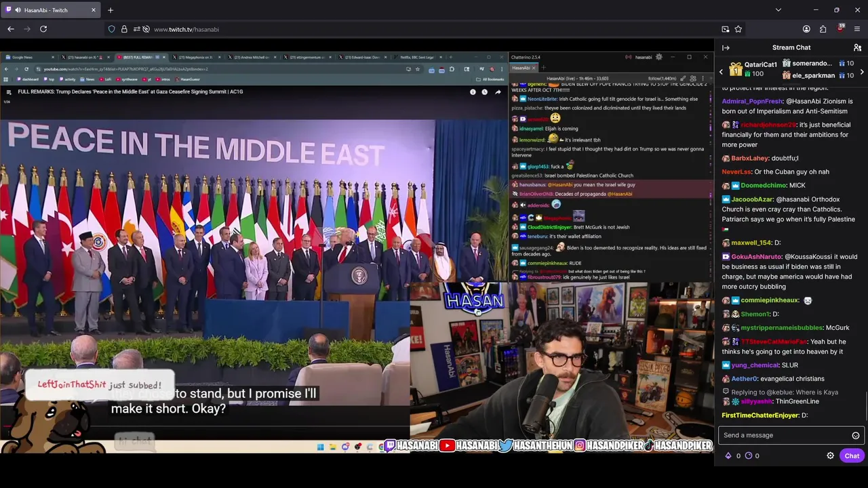868x488 pixels.
Task: Open the channel points balance icon
Action: click(749, 455)
